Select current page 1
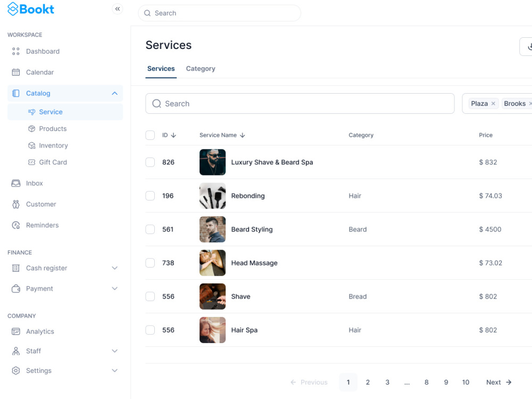The width and height of the screenshot is (532, 399). click(x=348, y=383)
